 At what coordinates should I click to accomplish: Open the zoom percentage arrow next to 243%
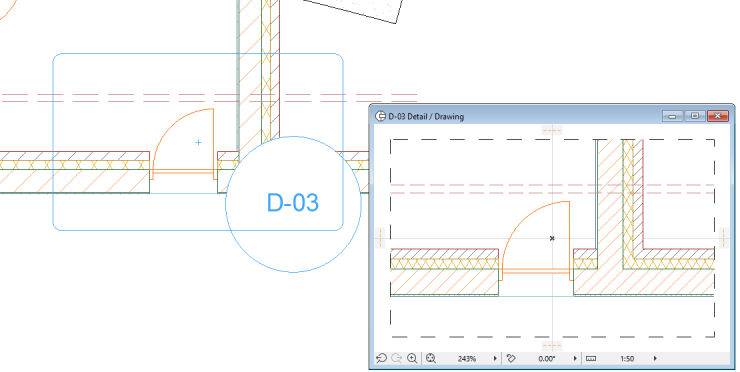495,358
